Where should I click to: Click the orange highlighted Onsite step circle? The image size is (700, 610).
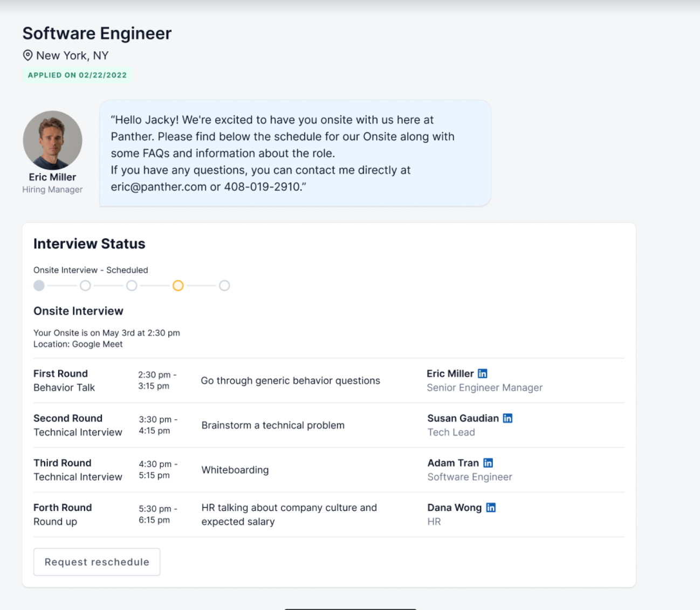point(178,286)
